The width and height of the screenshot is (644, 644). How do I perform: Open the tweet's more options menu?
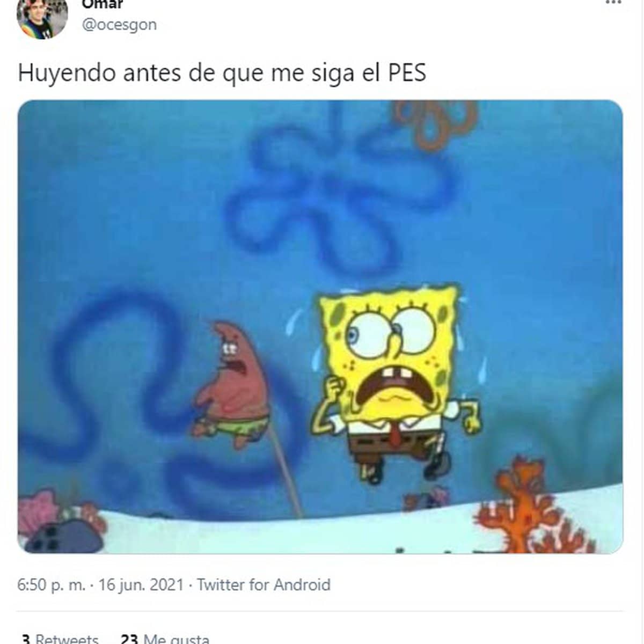point(613,3)
